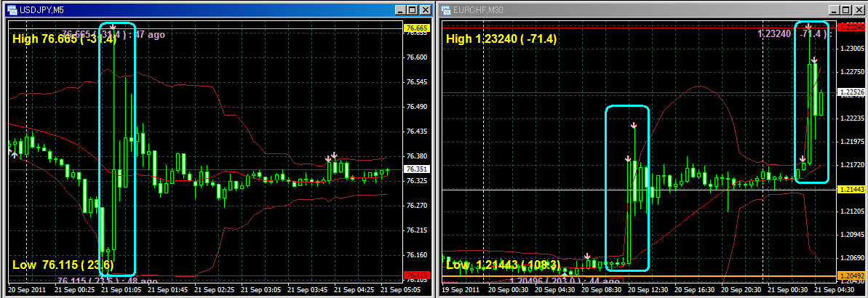The image size is (868, 298).
Task: Minimize the EURCHF,M30 chart window
Action: pos(834,10)
